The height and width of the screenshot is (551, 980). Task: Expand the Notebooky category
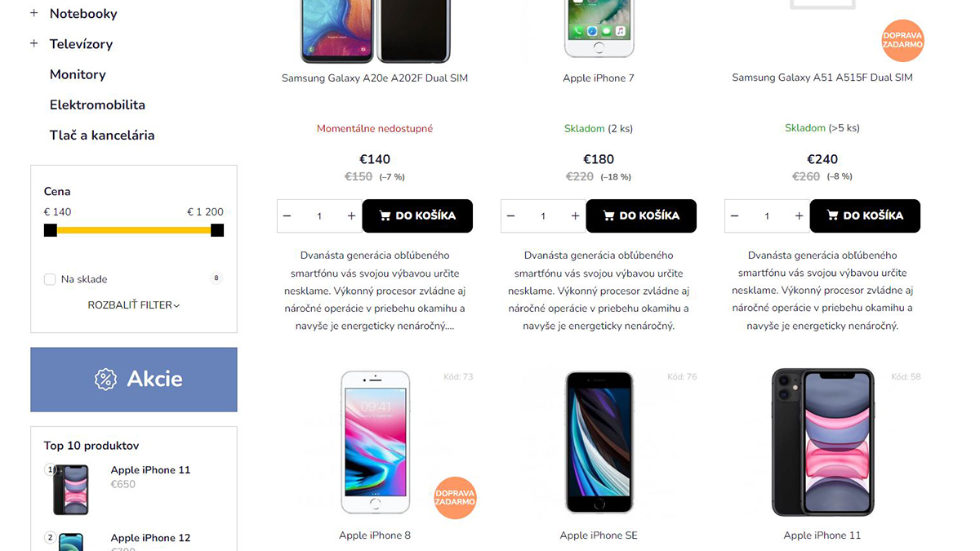click(x=34, y=13)
